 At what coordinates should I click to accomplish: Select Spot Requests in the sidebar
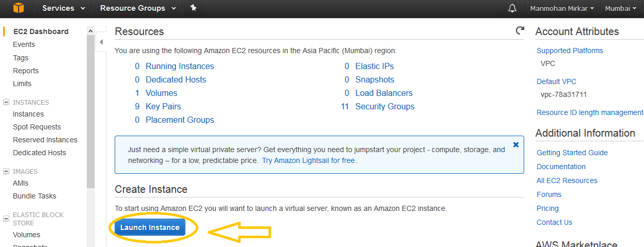37,127
